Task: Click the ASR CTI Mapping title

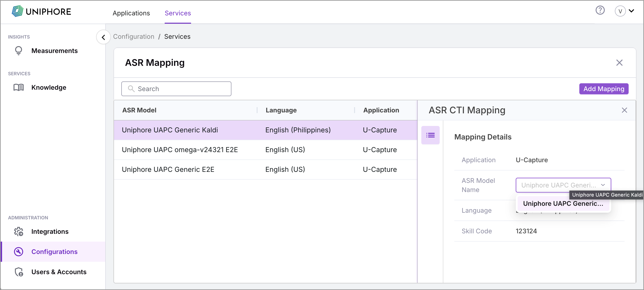Action: (467, 110)
